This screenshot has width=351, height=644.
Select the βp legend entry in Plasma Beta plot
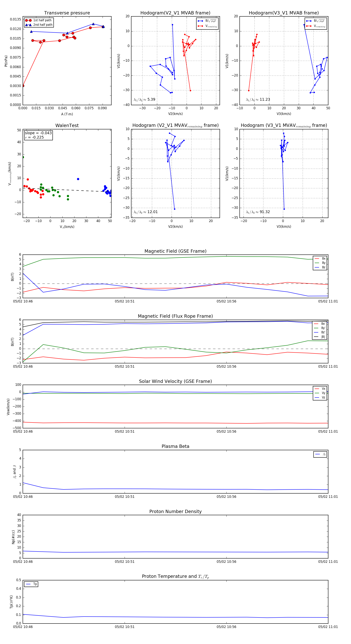(x=320, y=454)
